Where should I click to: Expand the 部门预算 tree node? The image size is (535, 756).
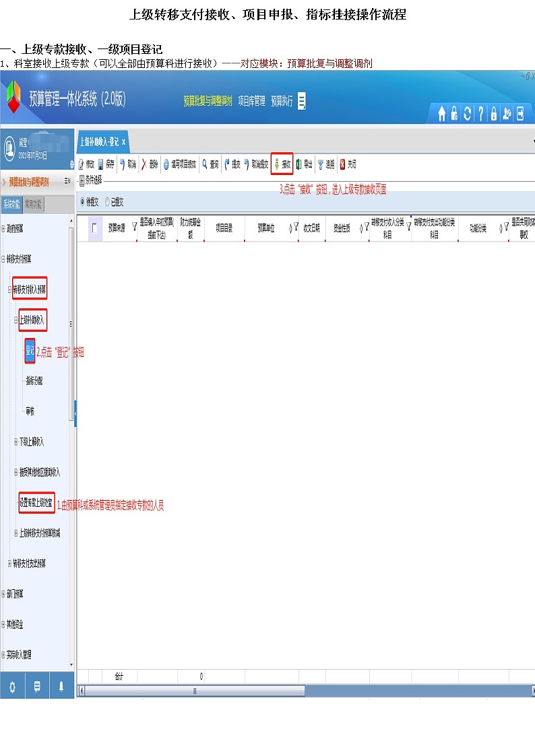[x=3, y=594]
